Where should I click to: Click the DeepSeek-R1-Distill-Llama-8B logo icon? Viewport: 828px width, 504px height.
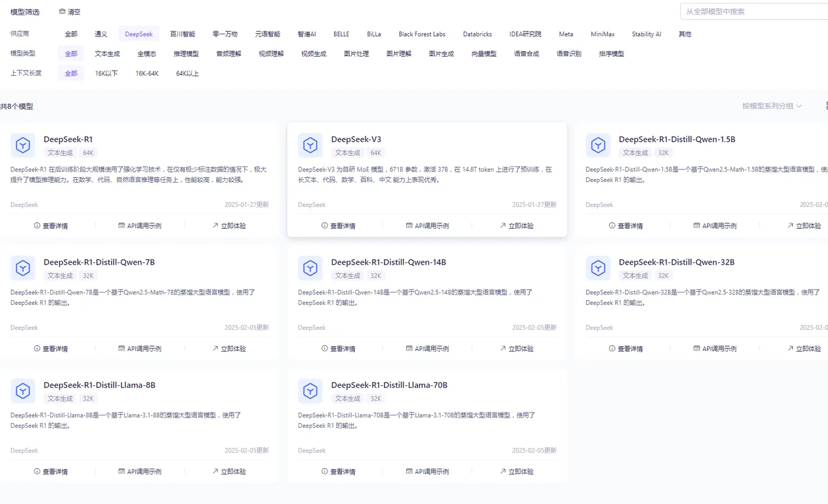point(22,391)
